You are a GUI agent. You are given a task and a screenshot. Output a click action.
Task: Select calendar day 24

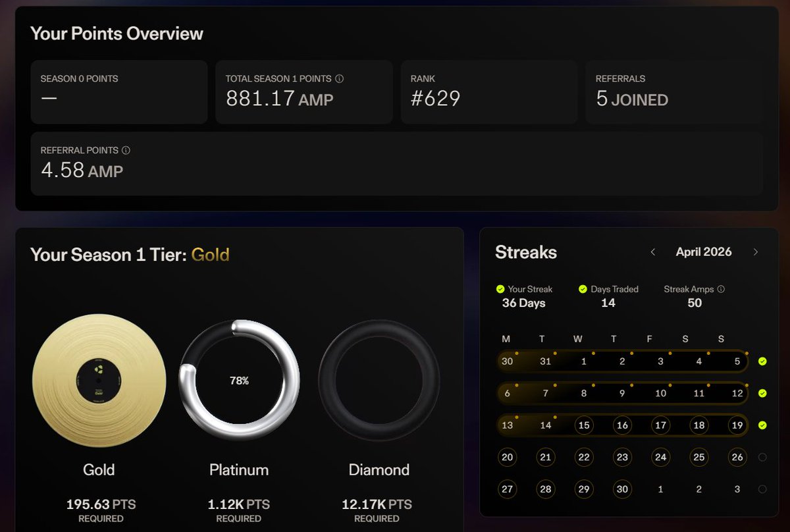660,457
